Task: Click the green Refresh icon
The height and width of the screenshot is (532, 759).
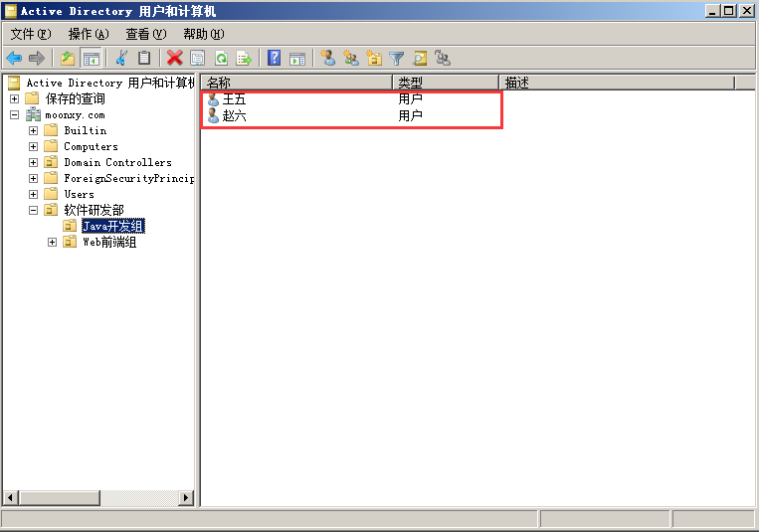Action: point(221,59)
